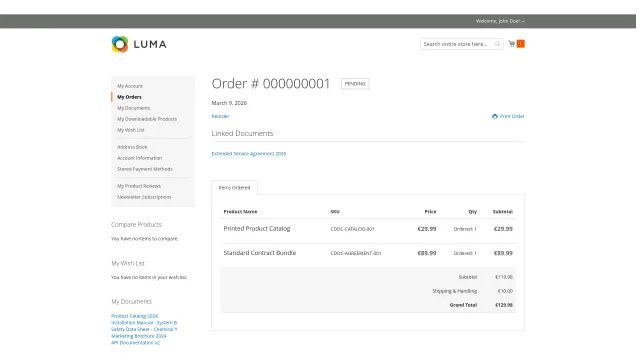Click the Compare Products heading
The image size is (640, 360).
coord(136,224)
